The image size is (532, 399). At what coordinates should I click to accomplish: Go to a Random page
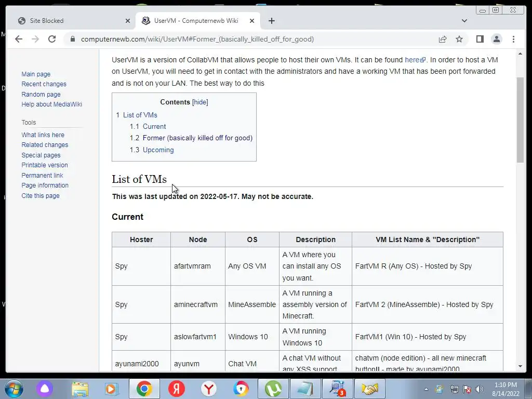tap(41, 94)
